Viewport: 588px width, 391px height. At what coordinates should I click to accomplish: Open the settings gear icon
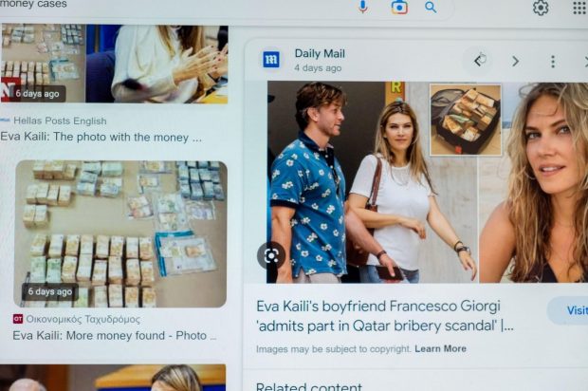pyautogui.click(x=541, y=8)
